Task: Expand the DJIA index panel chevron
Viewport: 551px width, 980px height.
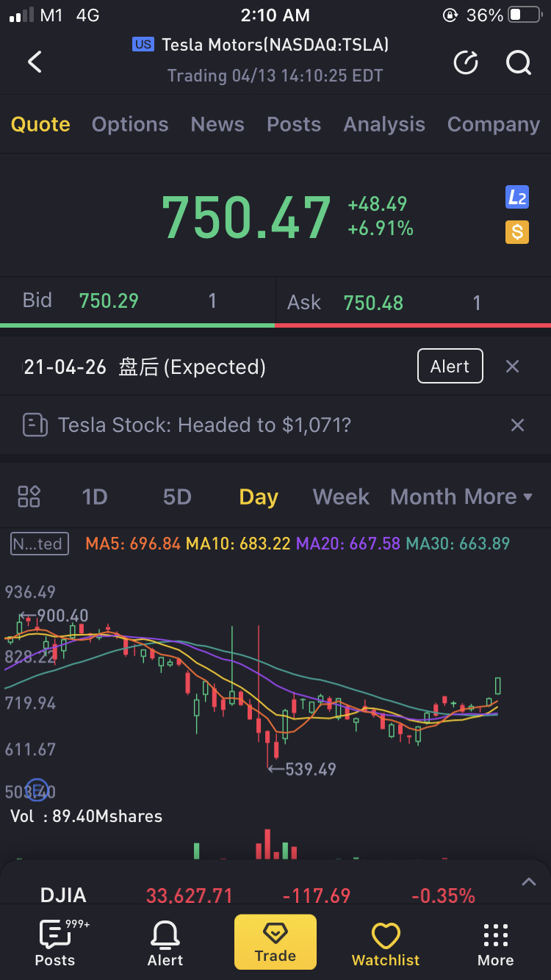Action: click(528, 882)
